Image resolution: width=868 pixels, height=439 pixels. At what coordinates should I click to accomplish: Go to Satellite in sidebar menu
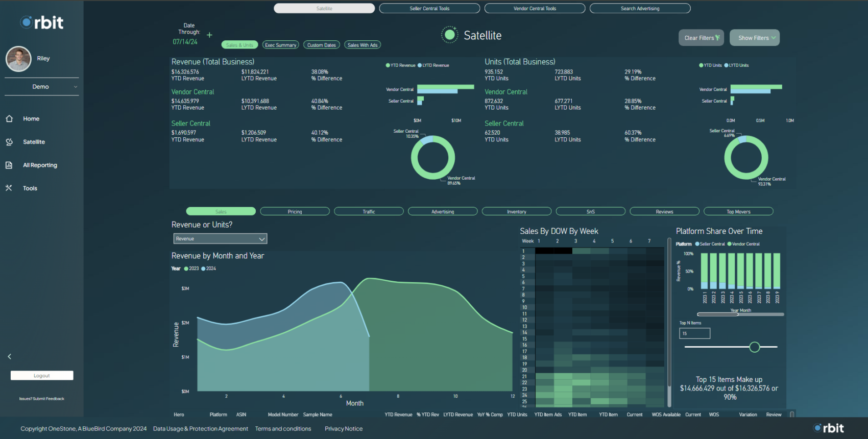[x=34, y=142]
